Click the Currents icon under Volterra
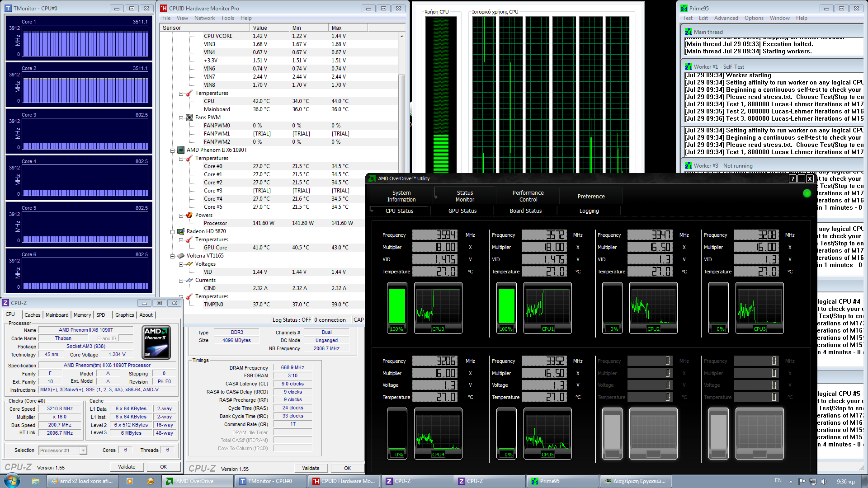868x488 pixels. coord(189,280)
